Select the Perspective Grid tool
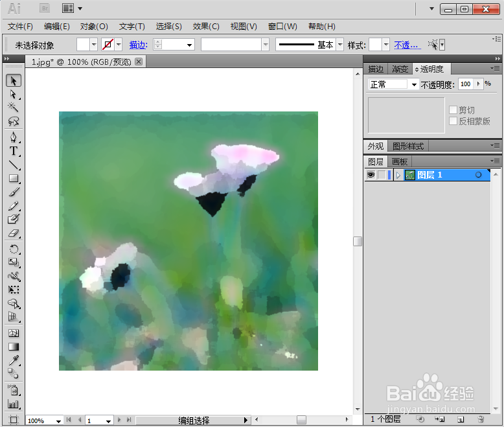The width and height of the screenshot is (504, 427). (14, 317)
